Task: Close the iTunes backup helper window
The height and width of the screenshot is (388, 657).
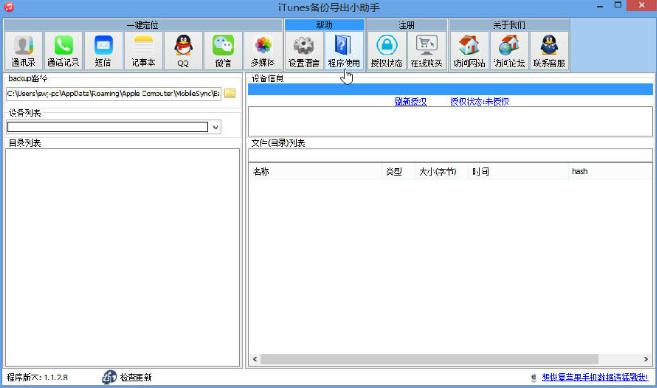Action: (x=641, y=5)
